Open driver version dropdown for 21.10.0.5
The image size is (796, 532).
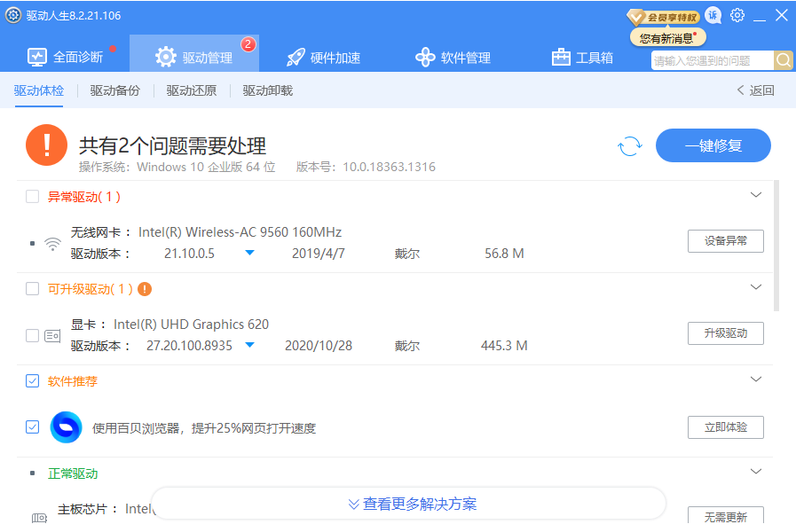coord(249,253)
